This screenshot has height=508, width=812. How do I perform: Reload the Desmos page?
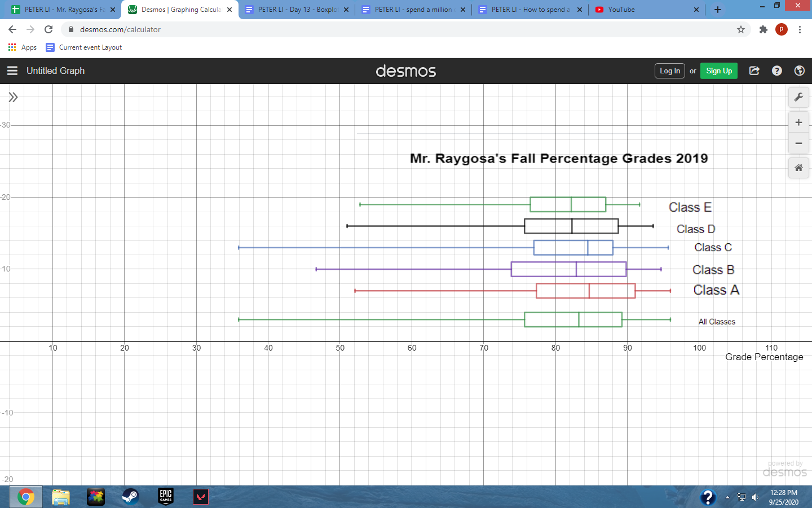point(48,29)
